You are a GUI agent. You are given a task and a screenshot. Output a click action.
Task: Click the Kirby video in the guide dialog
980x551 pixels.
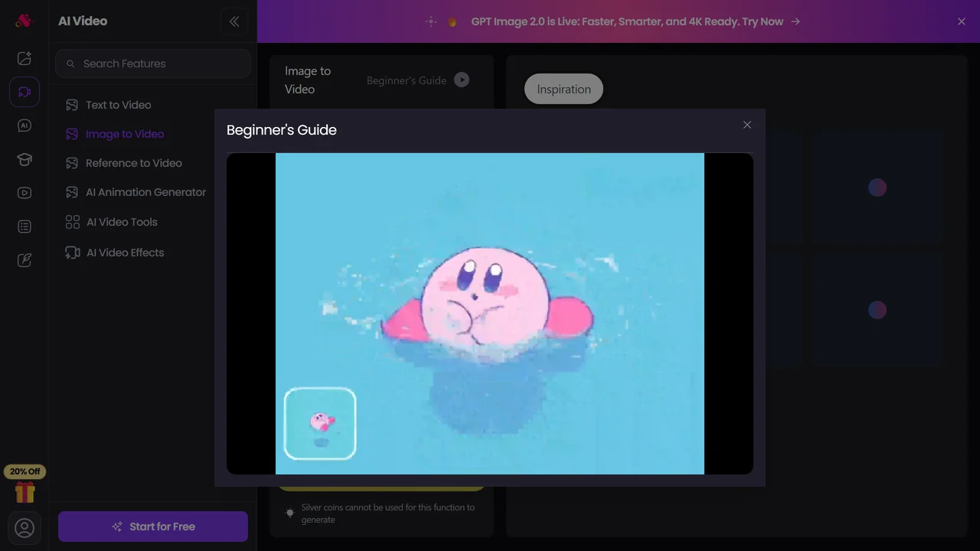[x=490, y=314]
